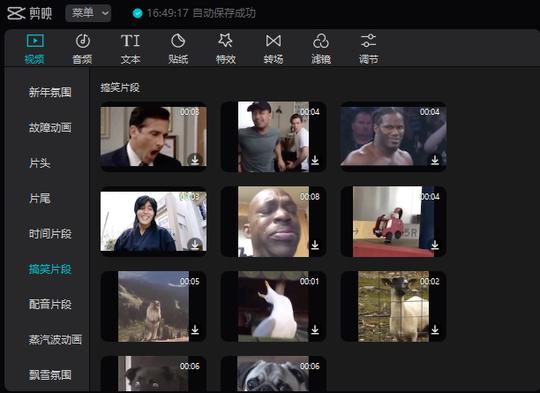The width and height of the screenshot is (540, 393).
Task: Select the 时间片段 category
Action: coord(50,234)
